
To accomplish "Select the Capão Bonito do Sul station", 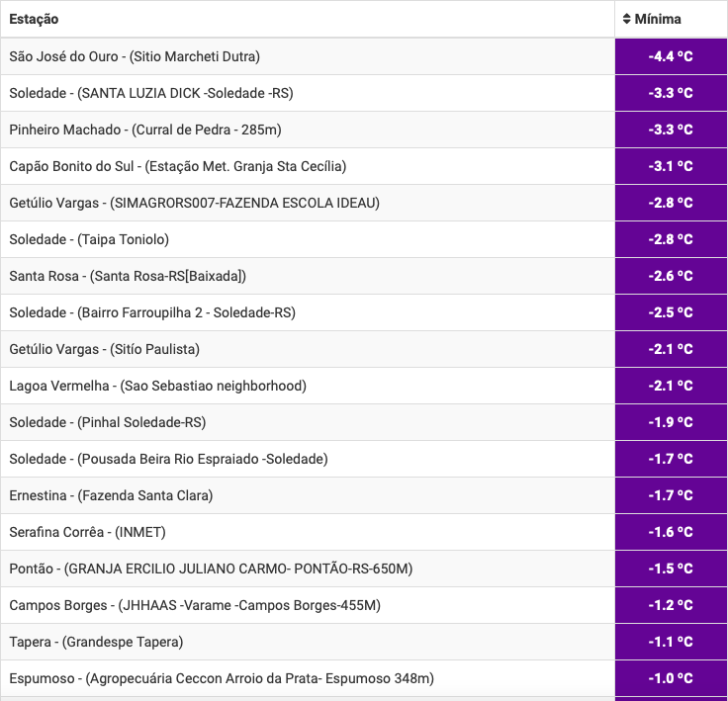I will click(178, 166).
